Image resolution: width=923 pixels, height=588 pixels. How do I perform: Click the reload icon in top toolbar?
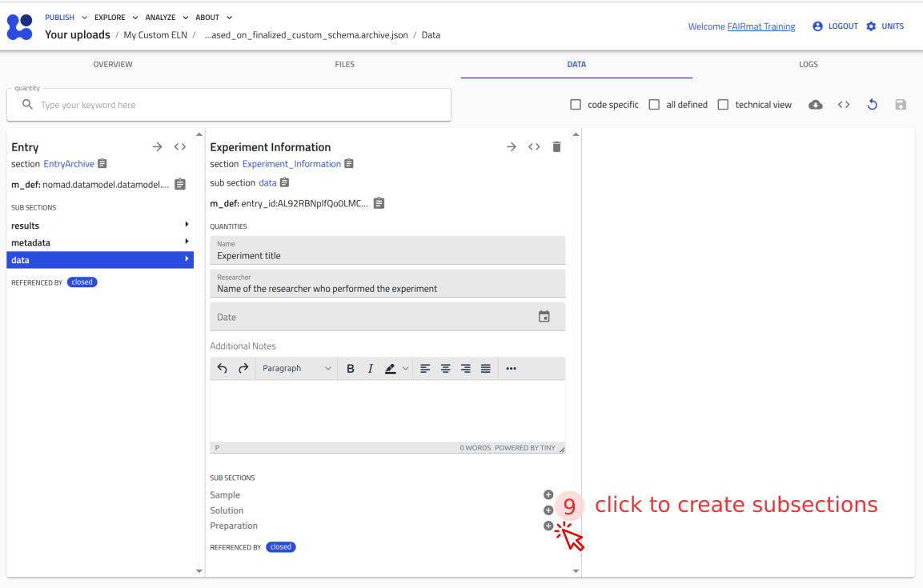(x=873, y=105)
